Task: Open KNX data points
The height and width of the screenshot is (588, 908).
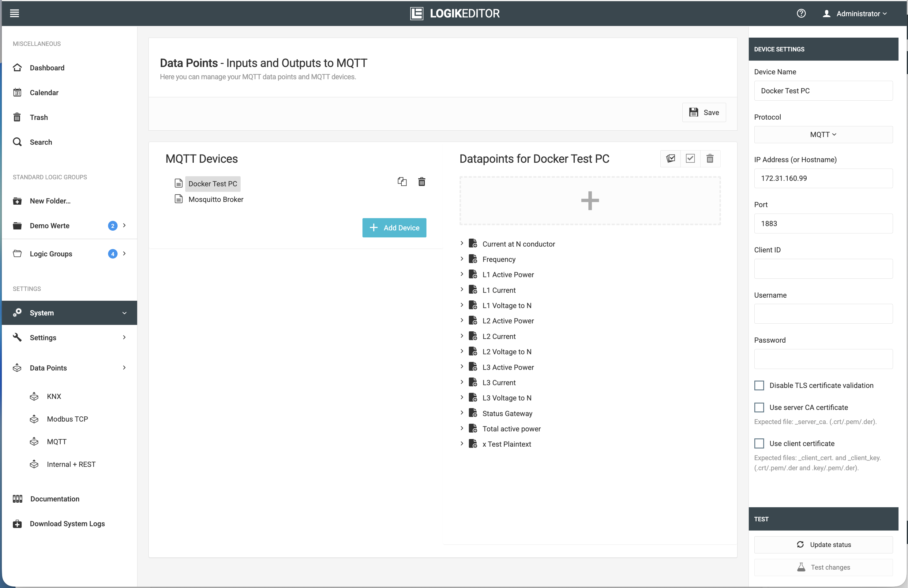Action: (x=54, y=396)
